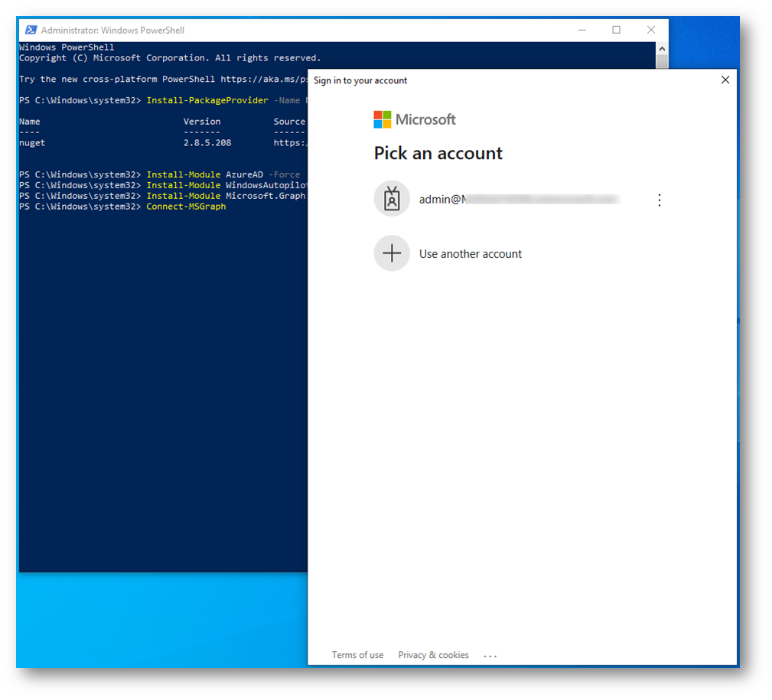Click the nuget row in package output
Screen dimensions: 772x700
(162, 143)
